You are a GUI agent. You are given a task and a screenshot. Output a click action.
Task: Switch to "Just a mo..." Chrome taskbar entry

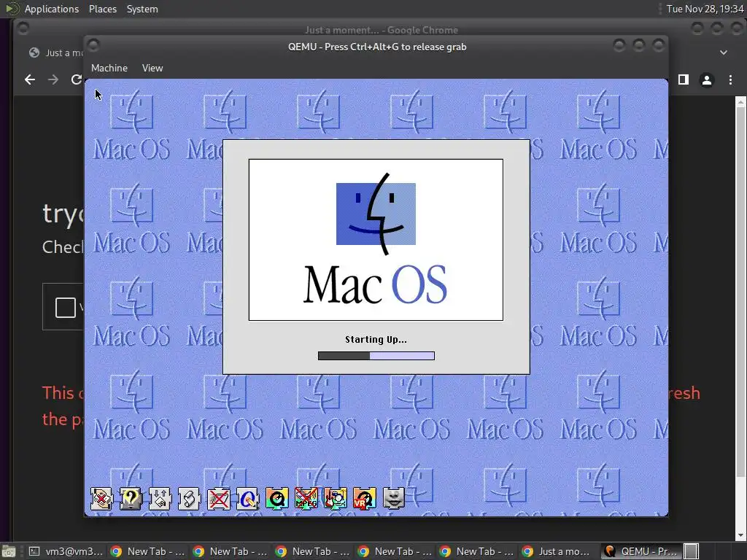(557, 551)
